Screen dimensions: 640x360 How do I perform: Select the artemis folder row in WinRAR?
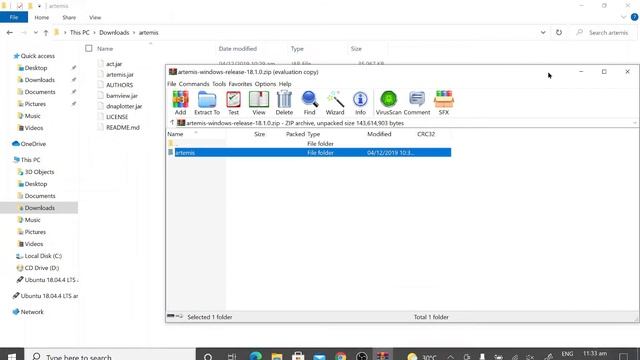[x=309, y=153]
